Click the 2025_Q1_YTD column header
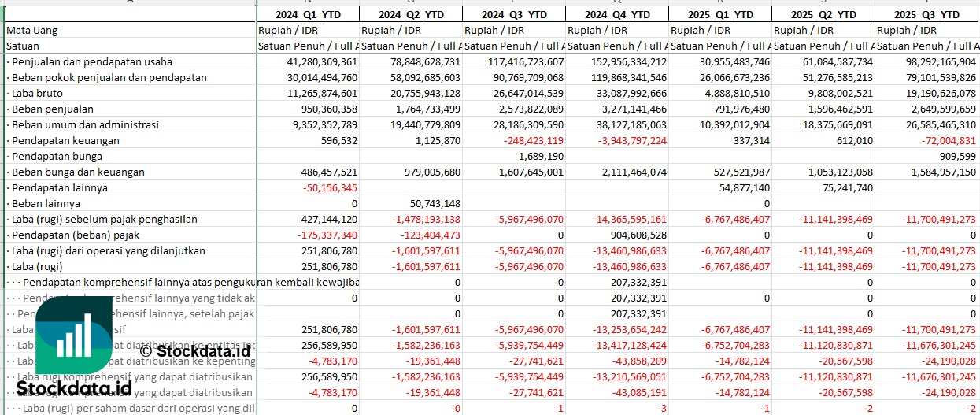This screenshot has height=415, width=980. 719,14
